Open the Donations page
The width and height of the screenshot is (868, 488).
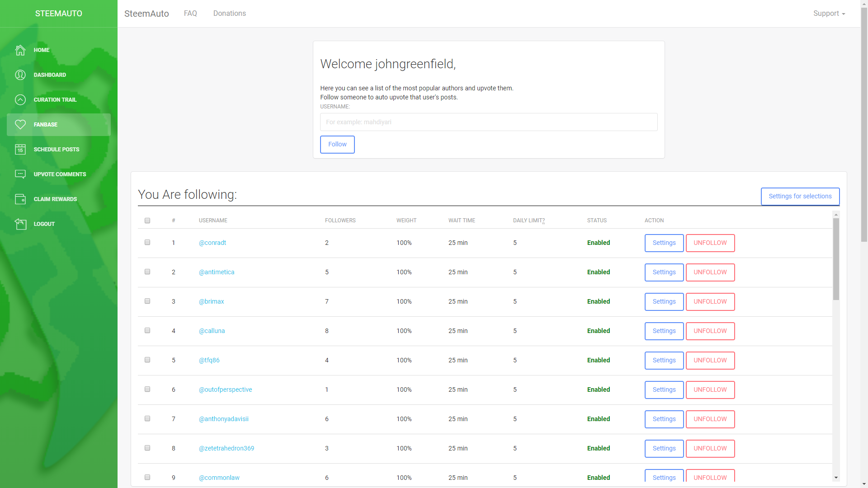point(230,14)
